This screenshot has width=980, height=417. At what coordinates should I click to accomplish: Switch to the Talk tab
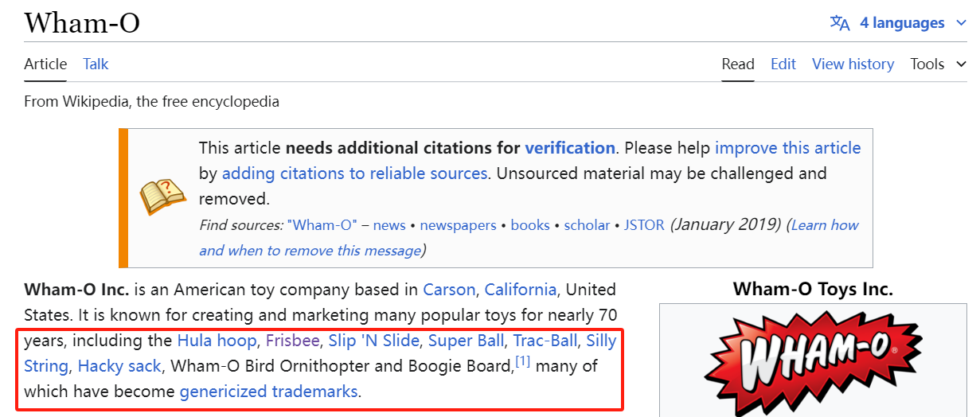click(x=96, y=64)
